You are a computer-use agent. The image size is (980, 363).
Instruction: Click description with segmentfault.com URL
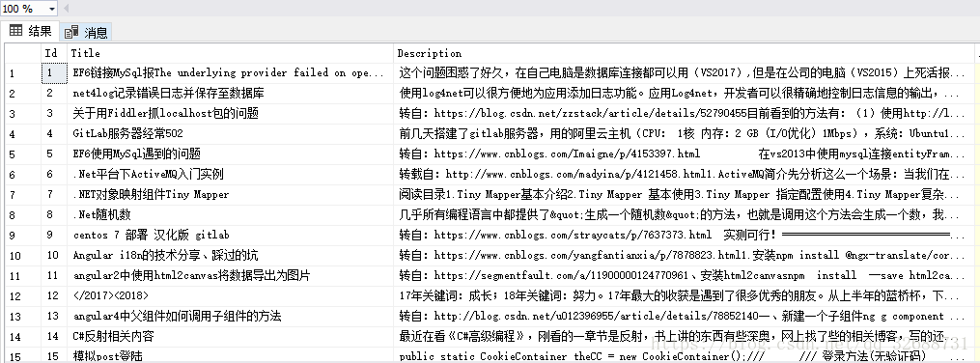click(683, 275)
